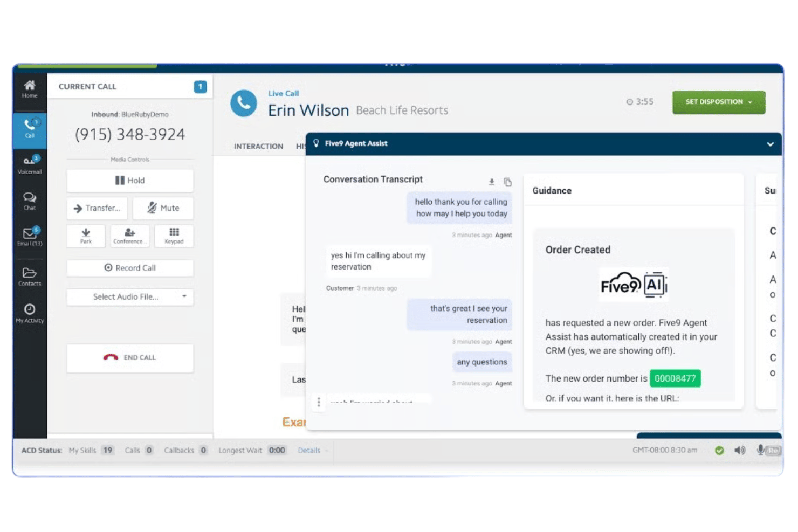Click the Live Call label

point(284,93)
